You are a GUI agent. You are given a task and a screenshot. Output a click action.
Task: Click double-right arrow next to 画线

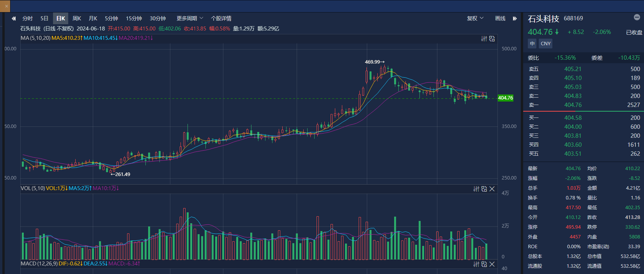(x=515, y=18)
